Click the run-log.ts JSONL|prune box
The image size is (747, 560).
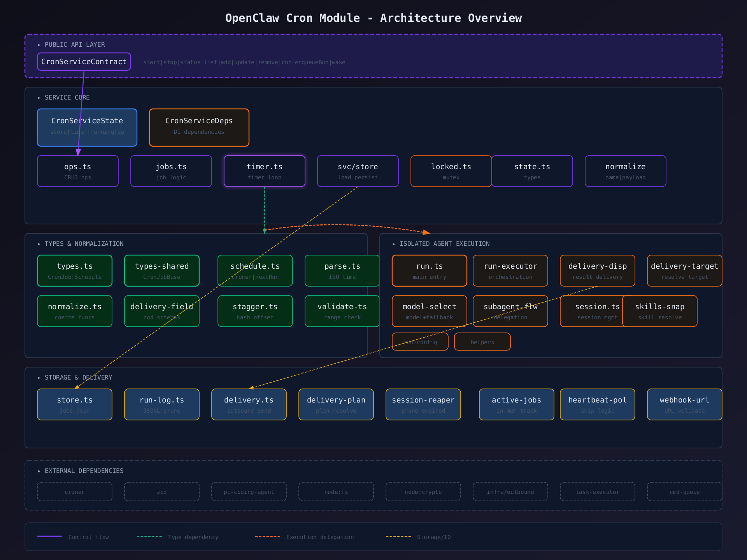[x=162, y=404]
